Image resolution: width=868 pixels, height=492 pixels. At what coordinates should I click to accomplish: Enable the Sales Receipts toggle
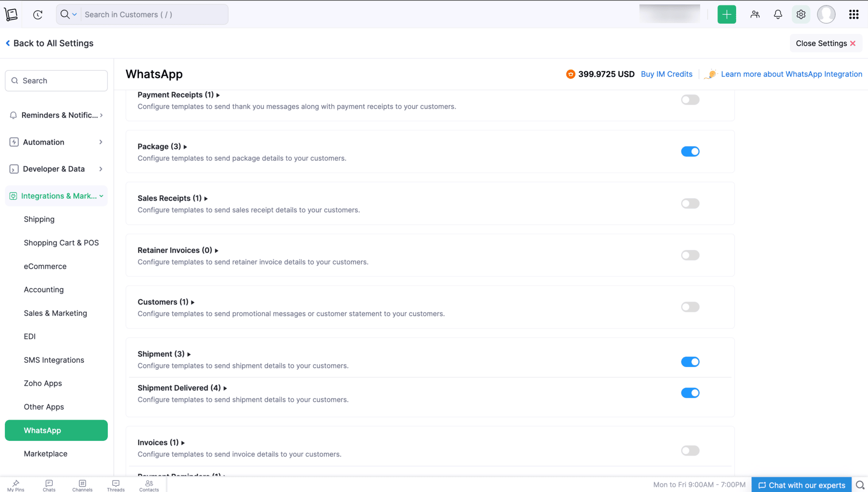coord(690,204)
